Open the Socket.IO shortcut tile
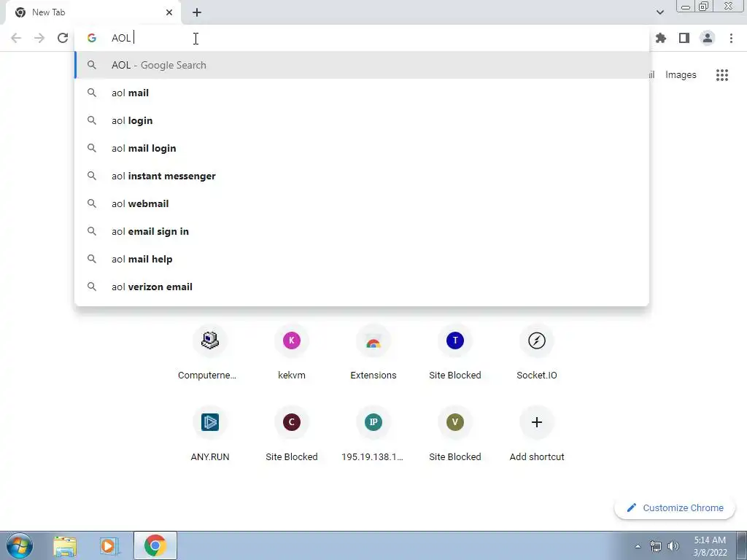The width and height of the screenshot is (747, 560). (x=536, y=352)
